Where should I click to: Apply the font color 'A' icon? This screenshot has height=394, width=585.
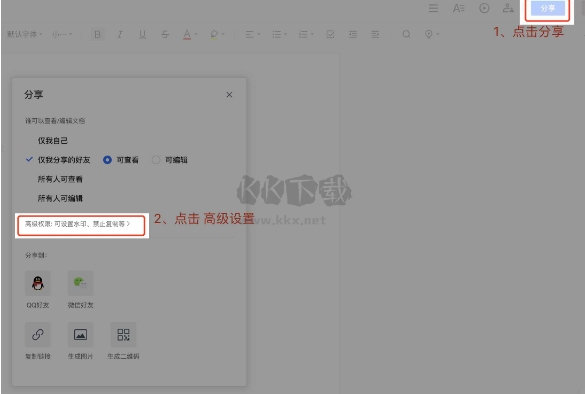(x=187, y=34)
